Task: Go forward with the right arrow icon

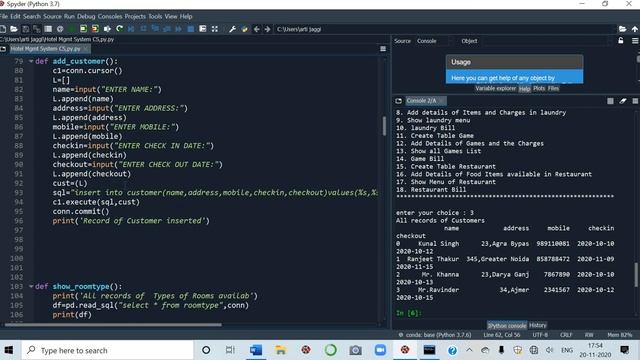Action: coord(267,29)
